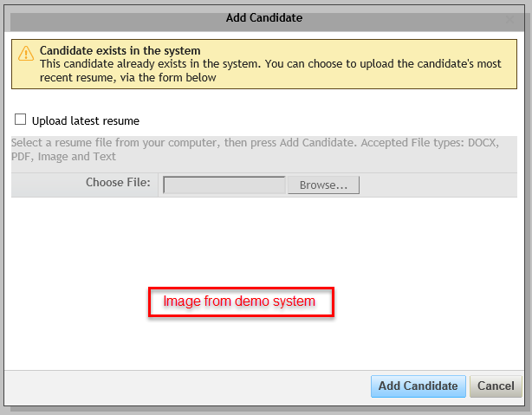Click 'PDF, Image and Text' file types line

click(x=63, y=157)
